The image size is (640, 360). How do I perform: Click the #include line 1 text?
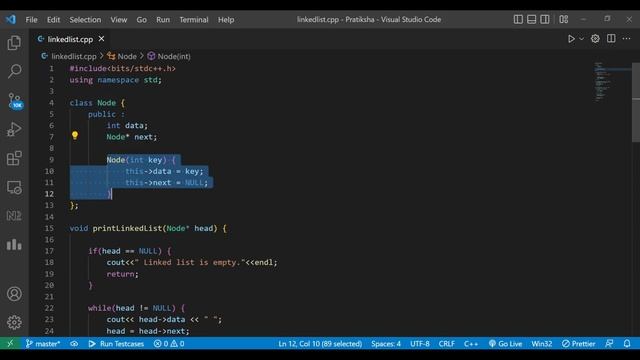[x=122, y=69]
